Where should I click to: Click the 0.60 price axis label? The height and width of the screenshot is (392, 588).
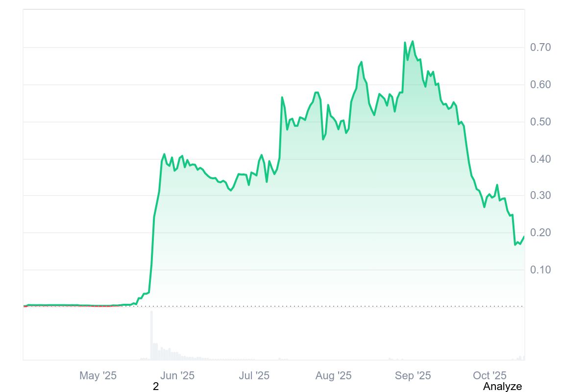[x=540, y=85]
